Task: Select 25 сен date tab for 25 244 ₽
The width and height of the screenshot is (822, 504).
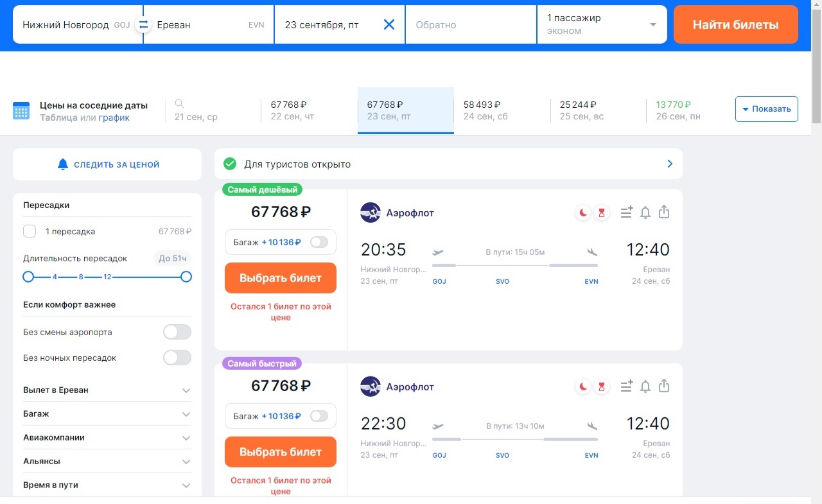Action: click(x=597, y=110)
